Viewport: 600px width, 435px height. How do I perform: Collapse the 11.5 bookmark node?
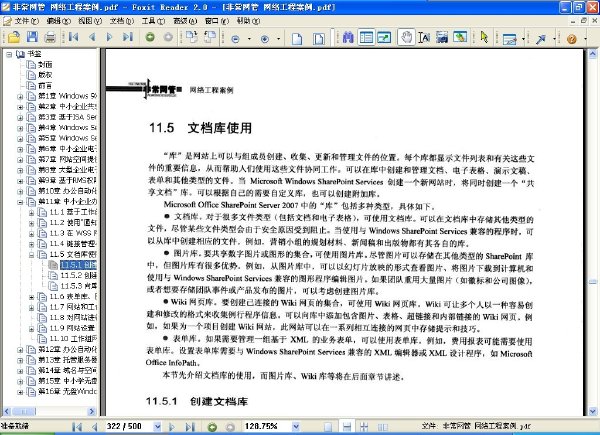click(x=31, y=254)
